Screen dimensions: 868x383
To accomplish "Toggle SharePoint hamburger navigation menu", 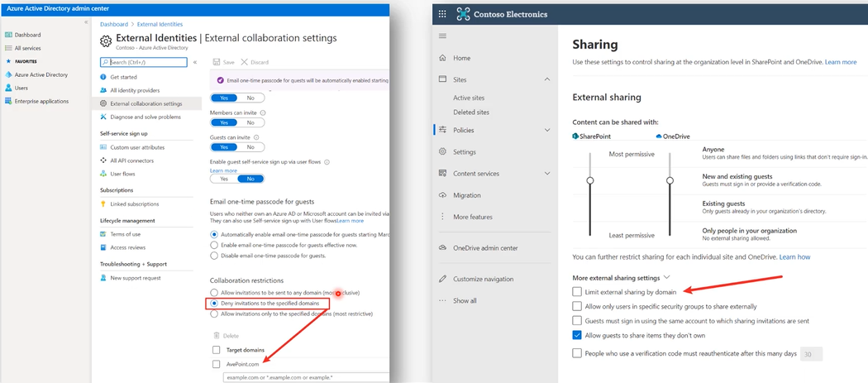I will [442, 36].
